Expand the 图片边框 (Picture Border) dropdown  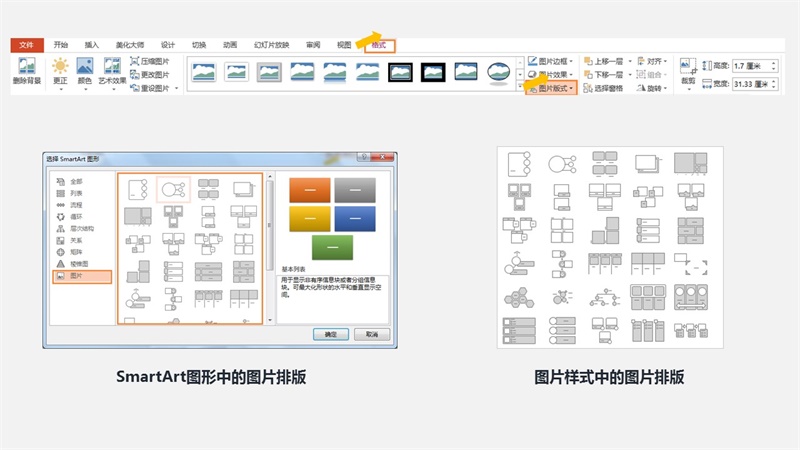pyautogui.click(x=548, y=61)
